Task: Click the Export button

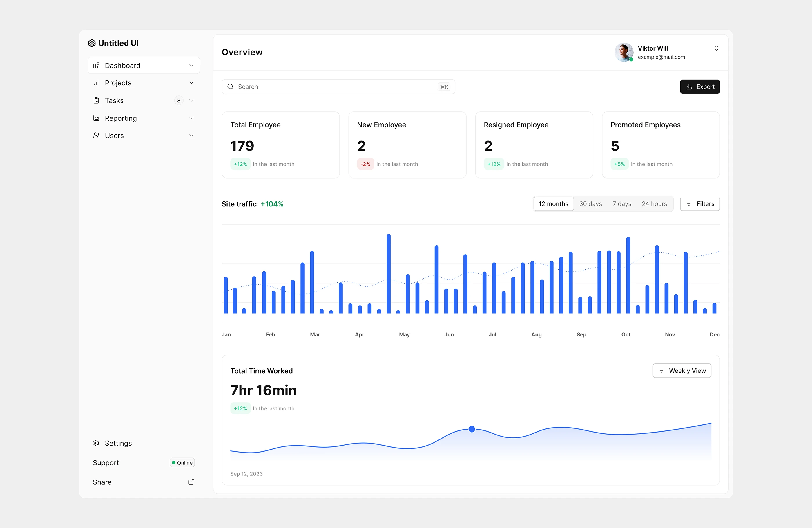Action: pyautogui.click(x=700, y=87)
